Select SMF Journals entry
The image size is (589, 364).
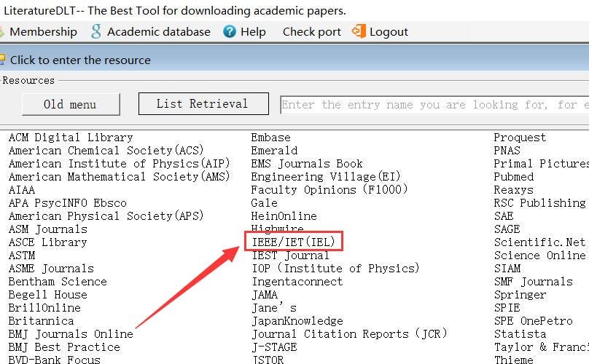point(534,282)
